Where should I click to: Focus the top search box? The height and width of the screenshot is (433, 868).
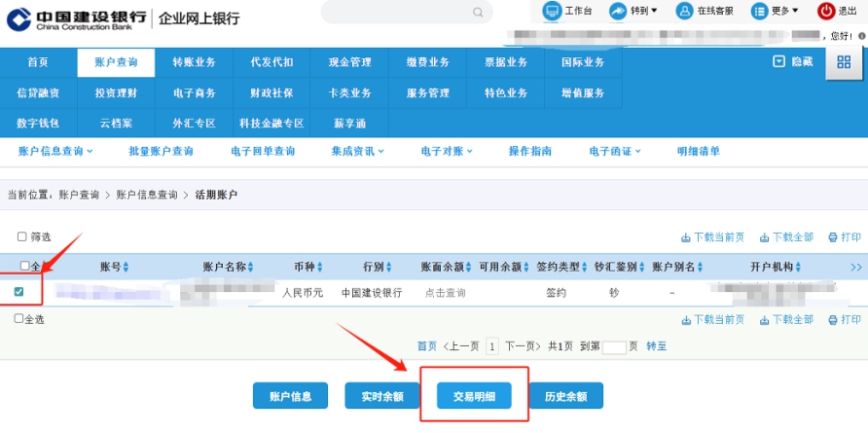(x=407, y=13)
